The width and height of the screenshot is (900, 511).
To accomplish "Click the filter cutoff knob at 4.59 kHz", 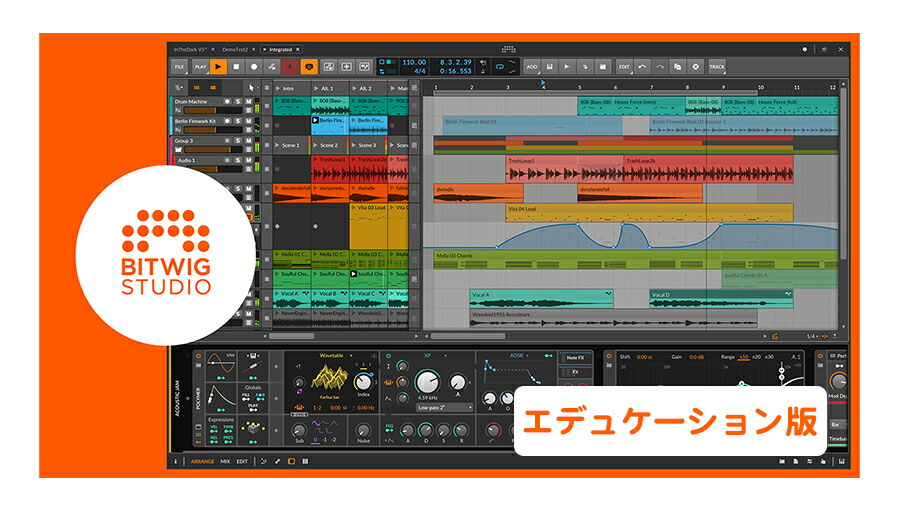I will pyautogui.click(x=428, y=381).
